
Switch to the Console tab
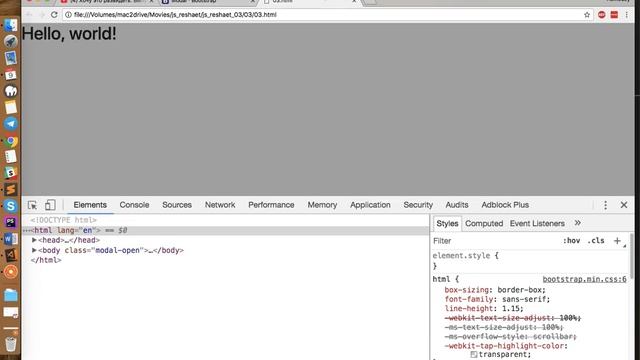click(x=134, y=205)
